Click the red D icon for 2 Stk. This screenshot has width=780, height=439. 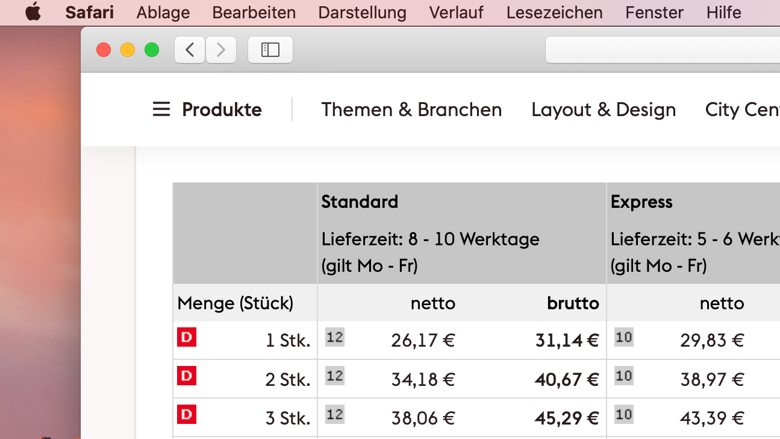pos(187,376)
